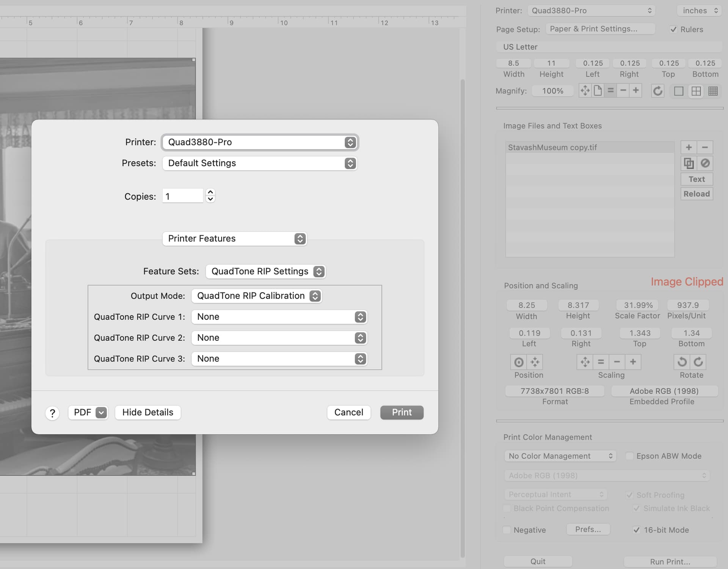Toggle the Rulers checkbox

[673, 30]
